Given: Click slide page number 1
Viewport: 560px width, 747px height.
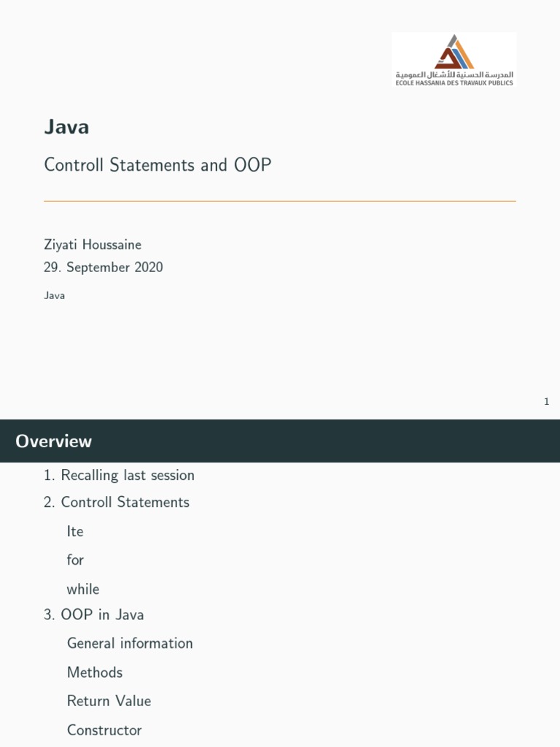Looking at the screenshot, I should (546, 401).
